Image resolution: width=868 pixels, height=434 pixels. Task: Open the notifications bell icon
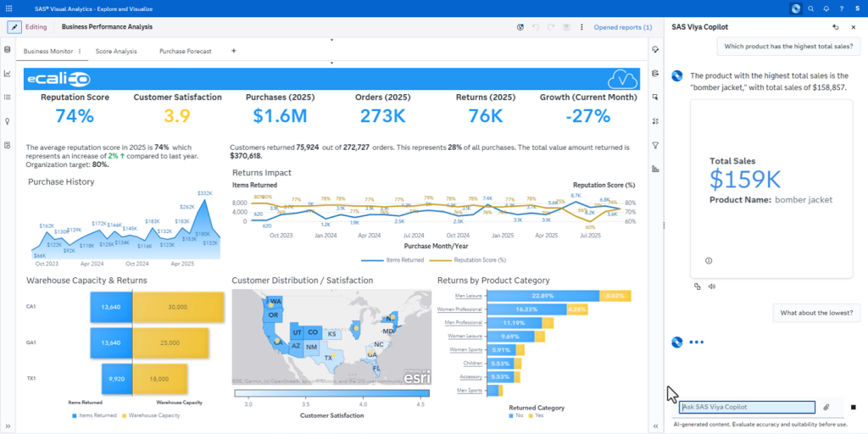(826, 8)
